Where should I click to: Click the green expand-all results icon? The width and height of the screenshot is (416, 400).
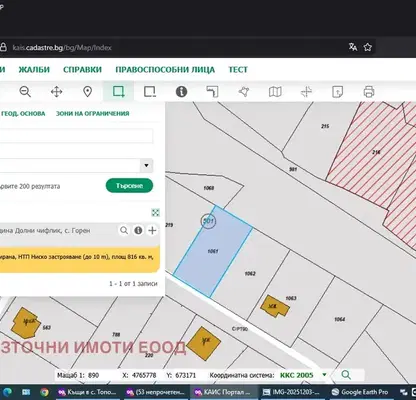[155, 212]
